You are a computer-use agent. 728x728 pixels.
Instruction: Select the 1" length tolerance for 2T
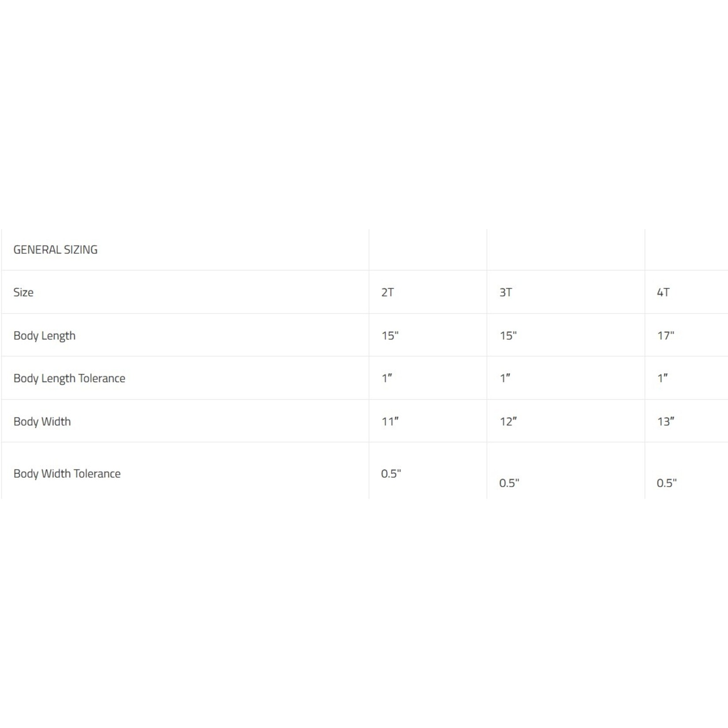point(387,379)
